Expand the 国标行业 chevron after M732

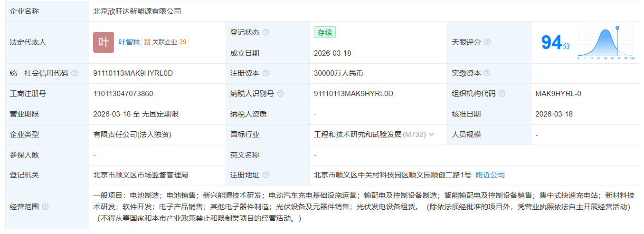pyautogui.click(x=432, y=135)
